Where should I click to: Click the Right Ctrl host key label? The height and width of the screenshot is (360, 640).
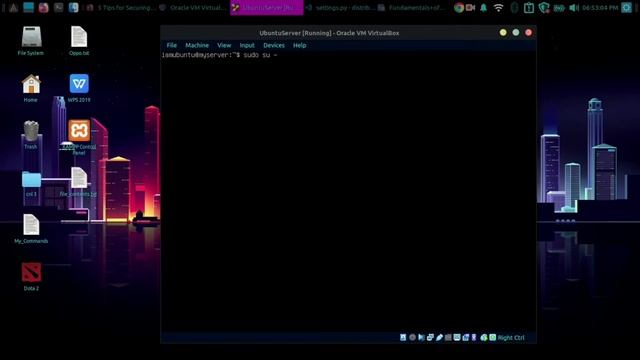click(511, 338)
